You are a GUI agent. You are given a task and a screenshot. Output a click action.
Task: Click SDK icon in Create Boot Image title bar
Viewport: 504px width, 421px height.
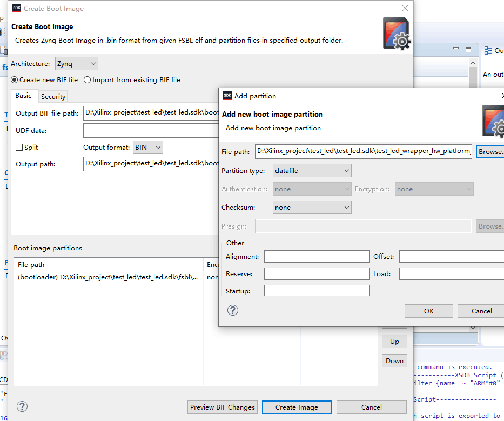pyautogui.click(x=17, y=8)
